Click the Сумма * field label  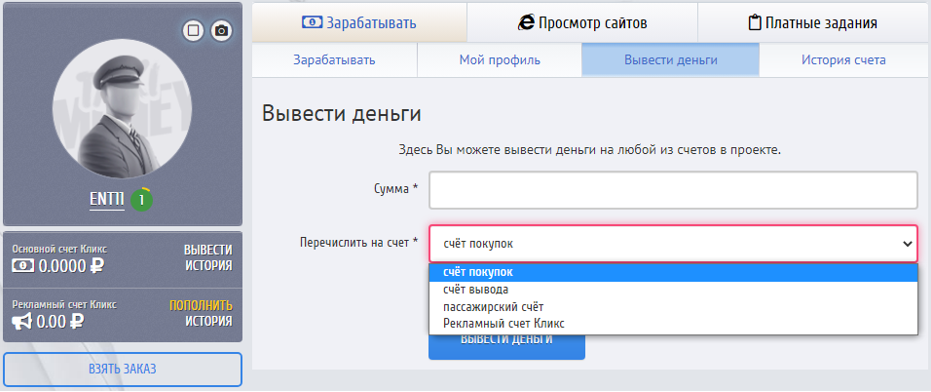point(395,189)
